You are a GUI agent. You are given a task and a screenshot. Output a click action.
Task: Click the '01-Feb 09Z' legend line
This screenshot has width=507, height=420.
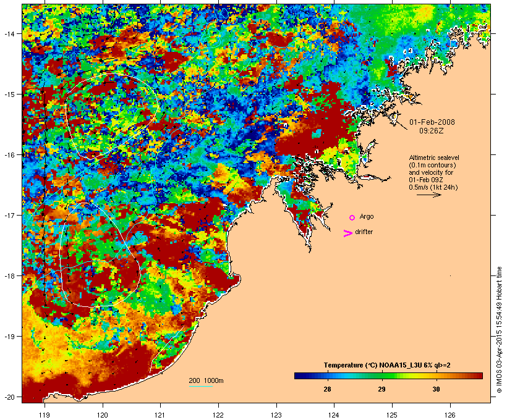point(426,180)
